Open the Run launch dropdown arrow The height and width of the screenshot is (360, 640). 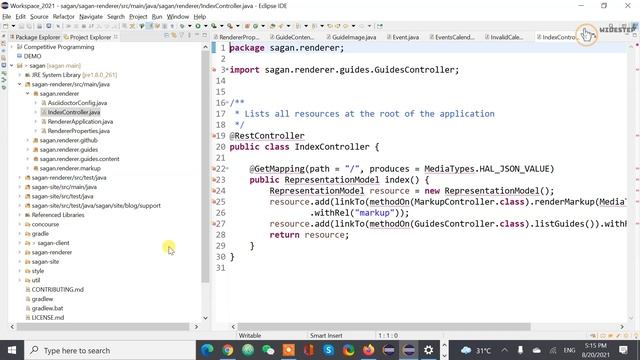(205, 26)
